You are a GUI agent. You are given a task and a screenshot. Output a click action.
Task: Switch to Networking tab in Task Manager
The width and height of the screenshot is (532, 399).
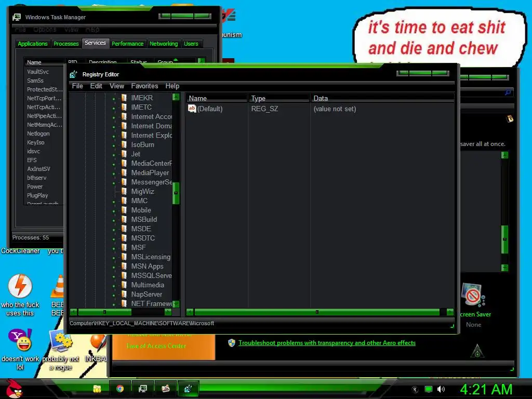(164, 44)
